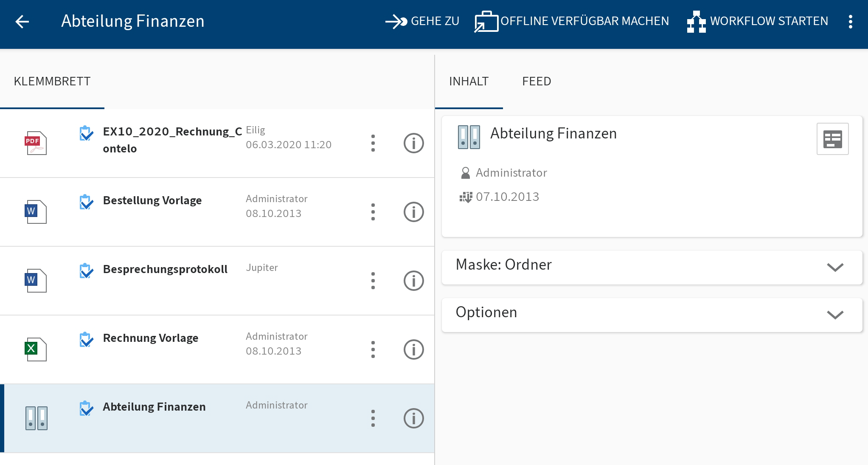Click the Excel icon of Rechnung Vorlage
The image size is (868, 465).
pos(36,349)
